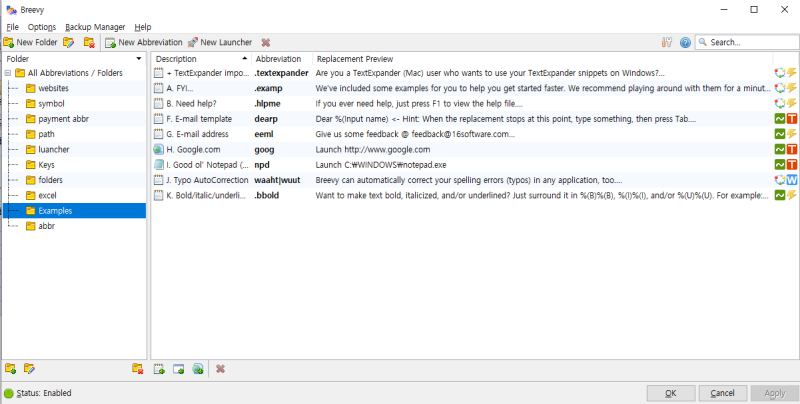The width and height of the screenshot is (800, 404).
Task: Click the add application launcher window icon at bottom
Action: tap(179, 368)
